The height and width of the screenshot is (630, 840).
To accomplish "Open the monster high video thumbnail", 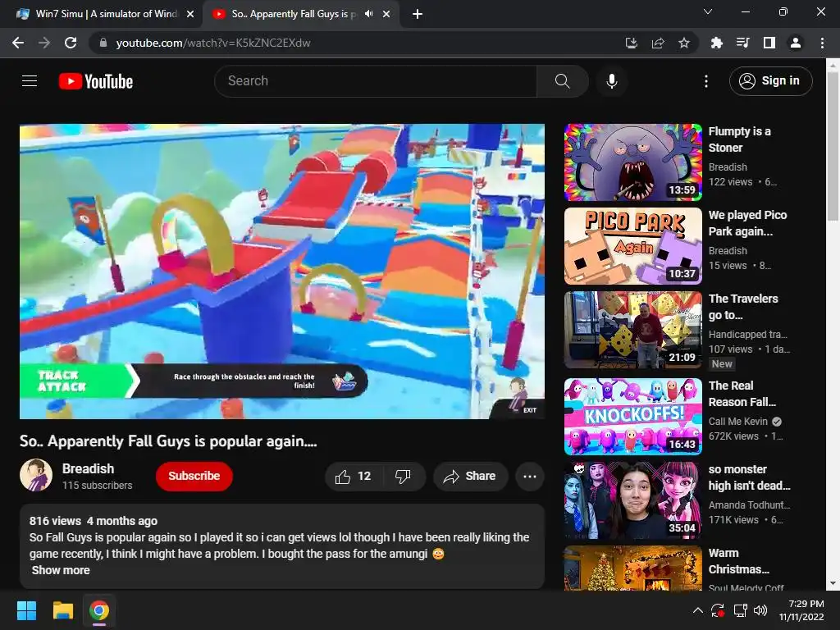I will [x=632, y=500].
